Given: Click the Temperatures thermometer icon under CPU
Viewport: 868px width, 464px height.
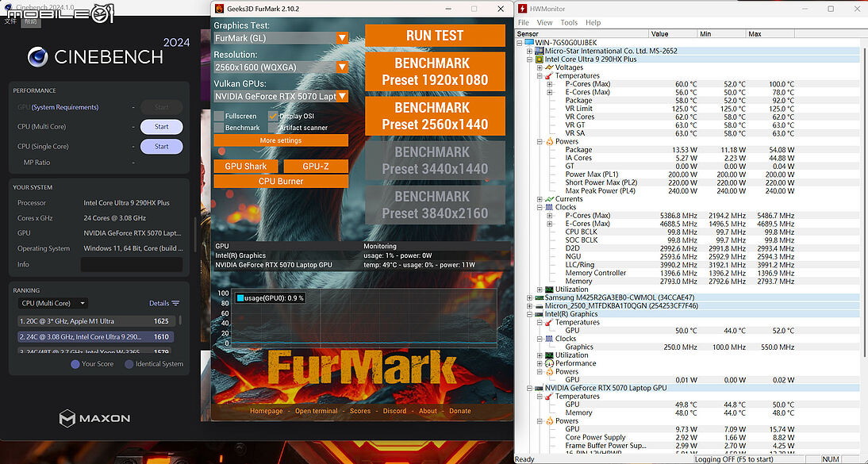Looking at the screenshot, I should [549, 76].
